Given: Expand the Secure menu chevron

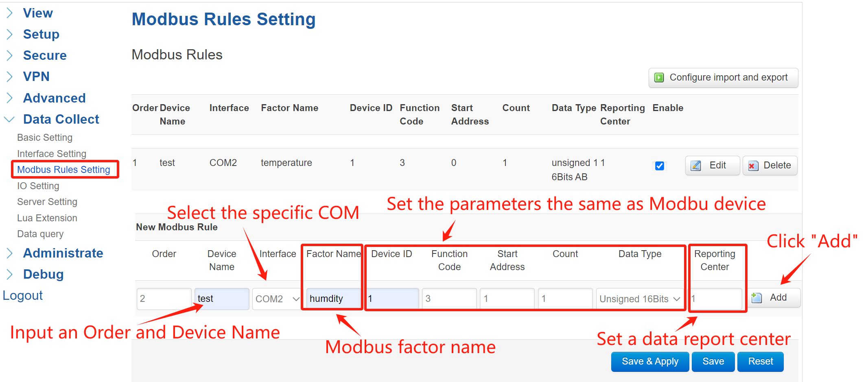Looking at the screenshot, I should point(10,55).
